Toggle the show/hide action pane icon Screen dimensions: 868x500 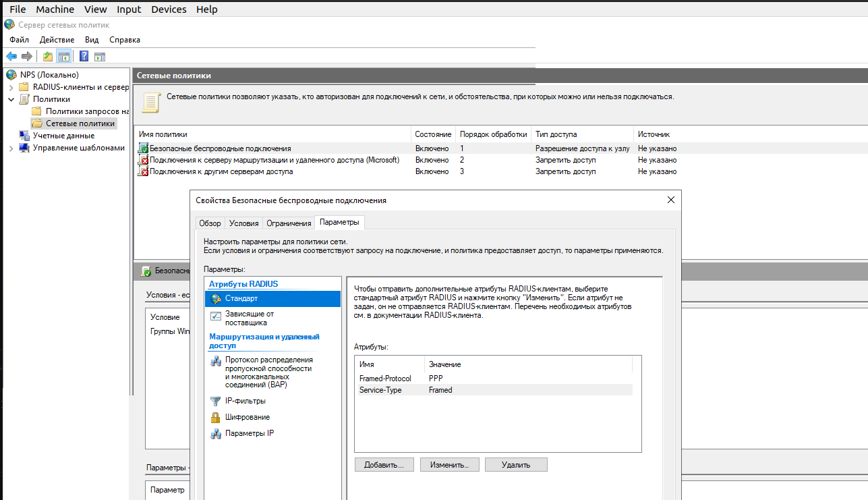[x=100, y=57]
